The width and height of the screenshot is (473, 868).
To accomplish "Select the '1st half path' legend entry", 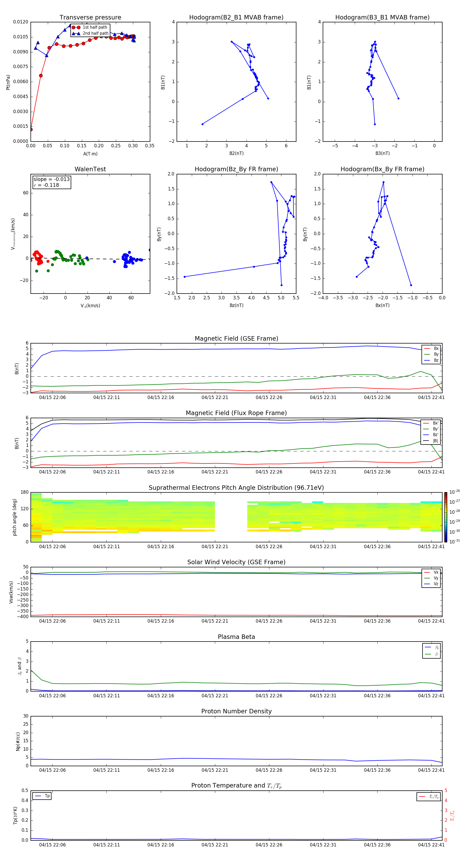I will tap(90, 27).
